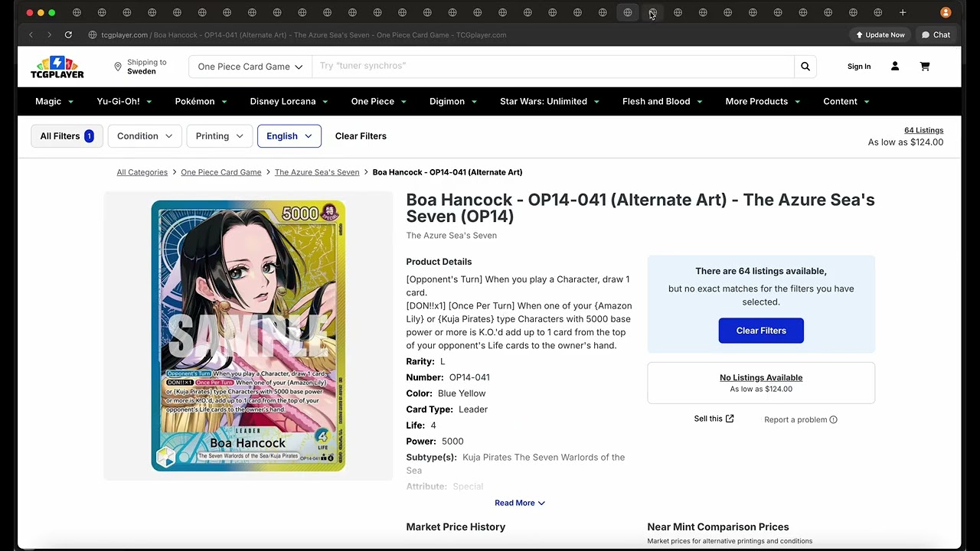Screen dimensions: 980x551
Task: Open One Piece Card Game breadcrumb link
Action: 221,172
